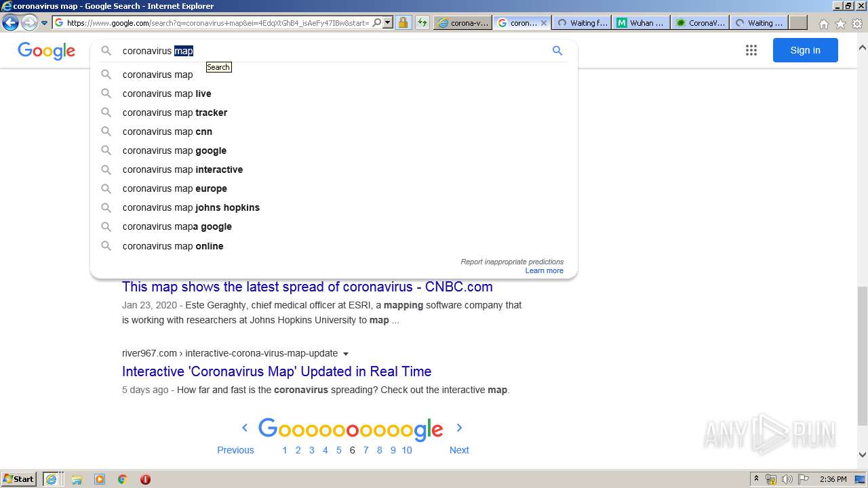868x488 pixels.
Task: Go to results page 7
Action: (366, 450)
